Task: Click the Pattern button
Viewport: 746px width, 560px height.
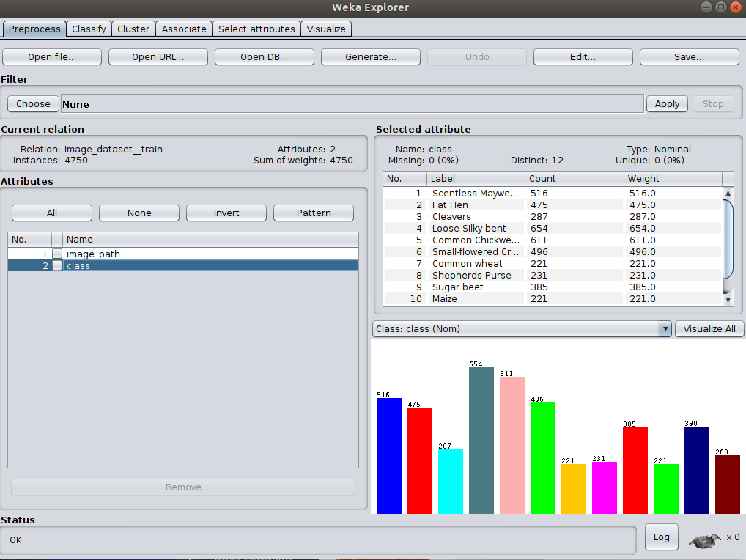Action: pyautogui.click(x=314, y=213)
